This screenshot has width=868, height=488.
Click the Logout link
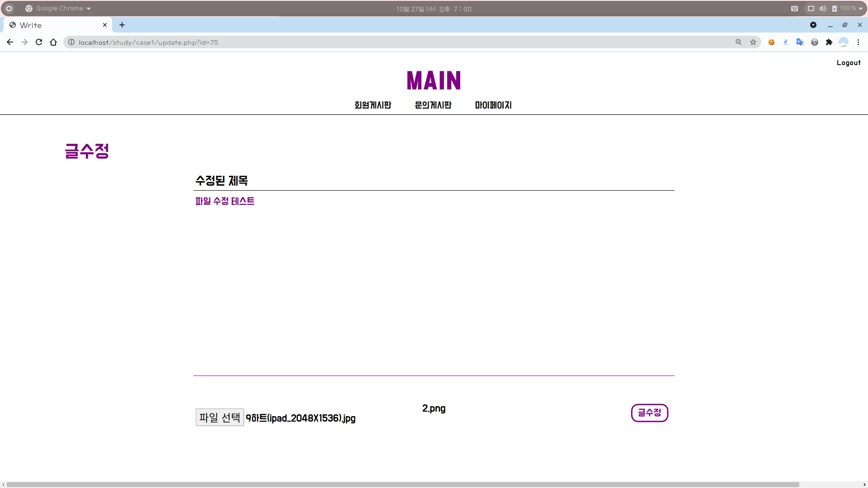(848, 63)
